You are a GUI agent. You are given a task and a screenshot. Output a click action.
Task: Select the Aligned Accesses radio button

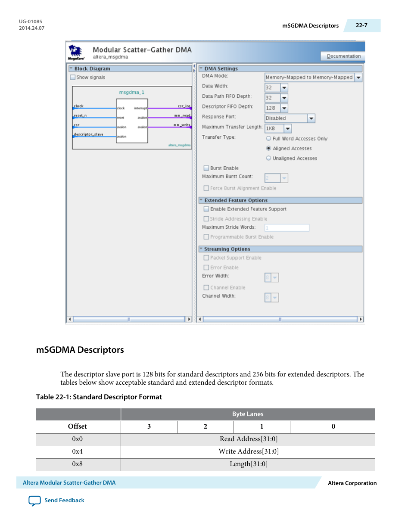pyautogui.click(x=268, y=148)
